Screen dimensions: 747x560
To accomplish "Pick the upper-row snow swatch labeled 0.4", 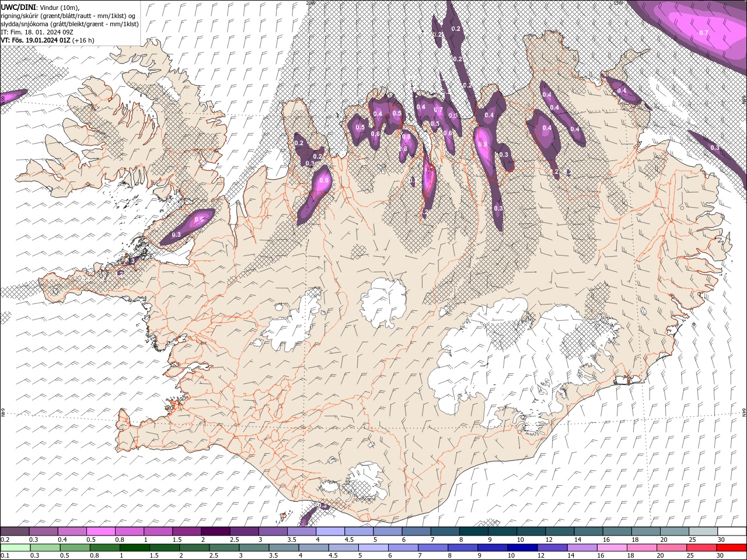I will (72, 531).
